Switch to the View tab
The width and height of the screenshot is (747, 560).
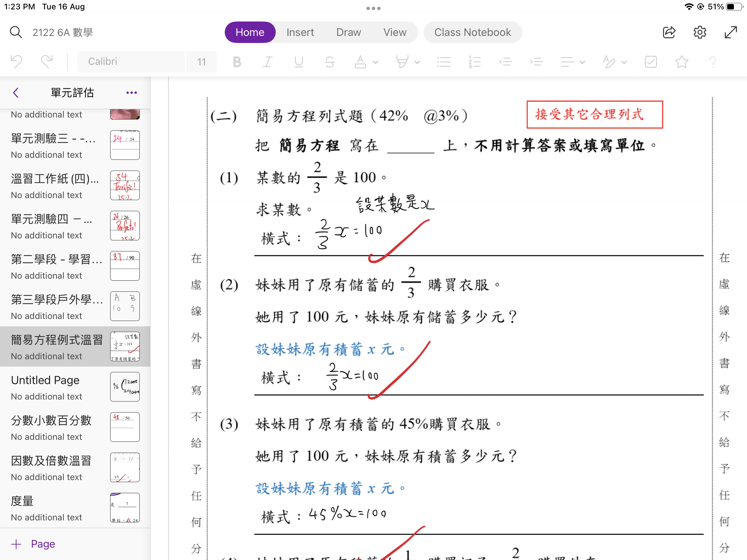(x=395, y=33)
